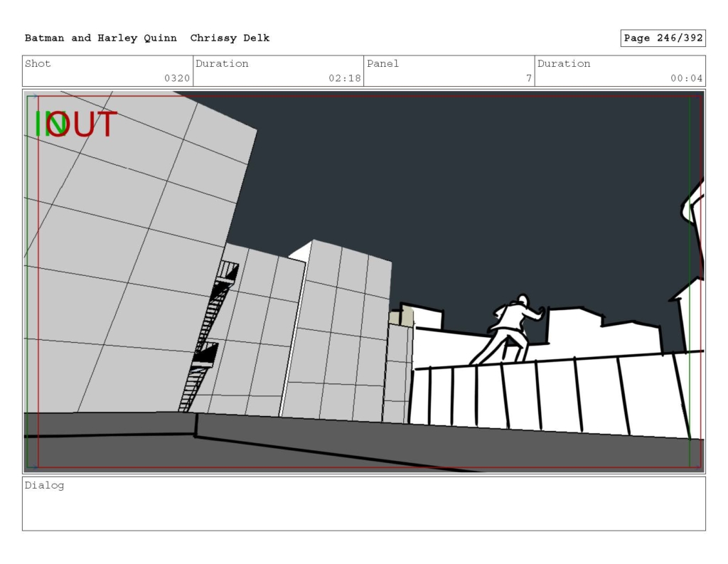Screen dimensions: 728x564
Task: Click the 'Shot' label
Action: pos(38,63)
